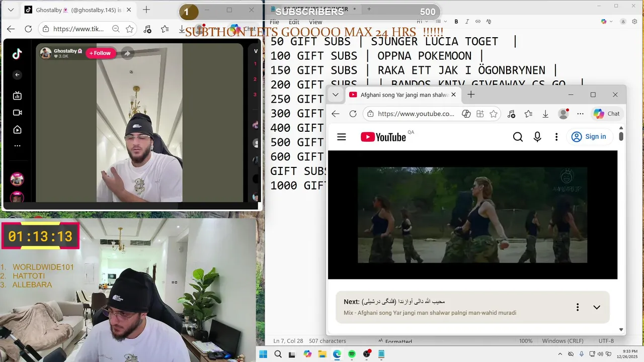Image resolution: width=644 pixels, height=362 pixels.
Task: Expand the Next up playlist chevron
Action: 597,307
